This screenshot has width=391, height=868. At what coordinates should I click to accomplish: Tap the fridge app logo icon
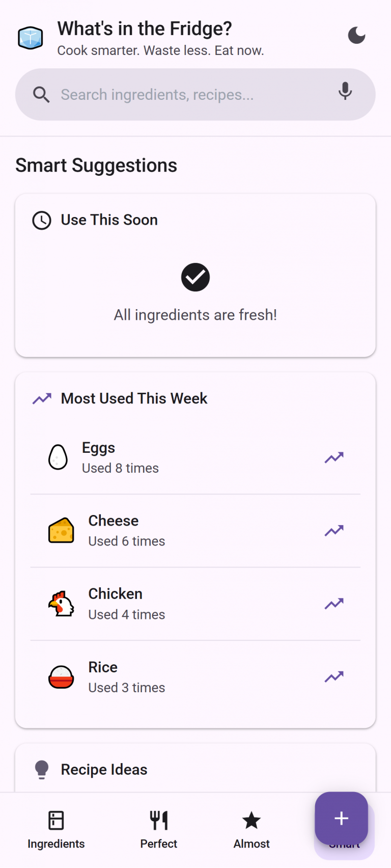[31, 38]
